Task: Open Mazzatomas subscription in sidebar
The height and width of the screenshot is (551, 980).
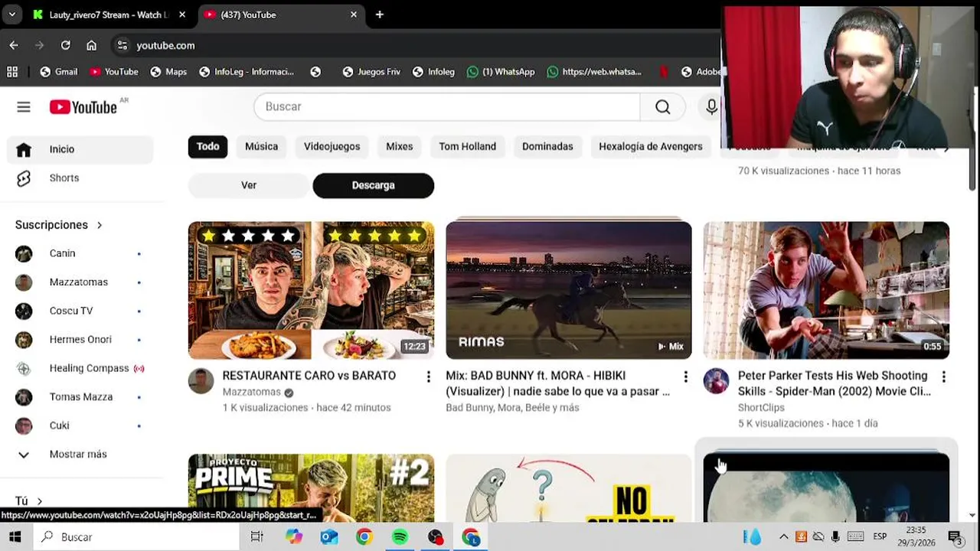Action: click(x=80, y=282)
